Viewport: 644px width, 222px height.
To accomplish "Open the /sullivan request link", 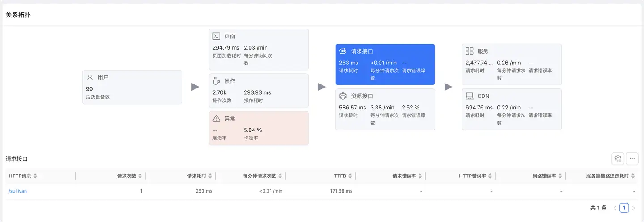I will (x=18, y=191).
